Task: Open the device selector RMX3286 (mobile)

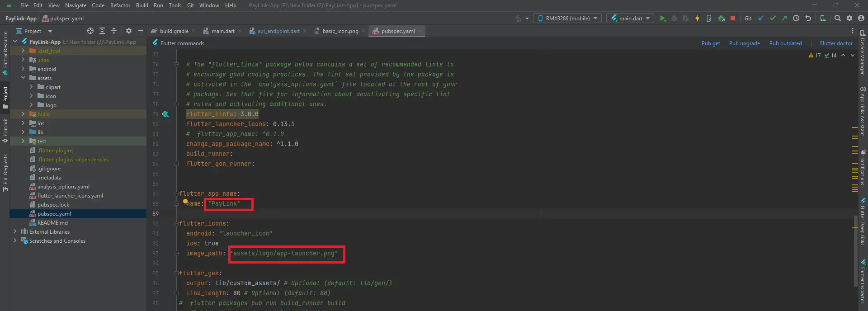Action: point(568,19)
